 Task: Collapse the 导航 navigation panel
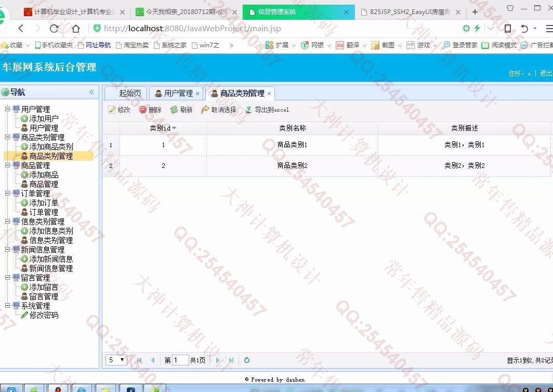coord(91,92)
